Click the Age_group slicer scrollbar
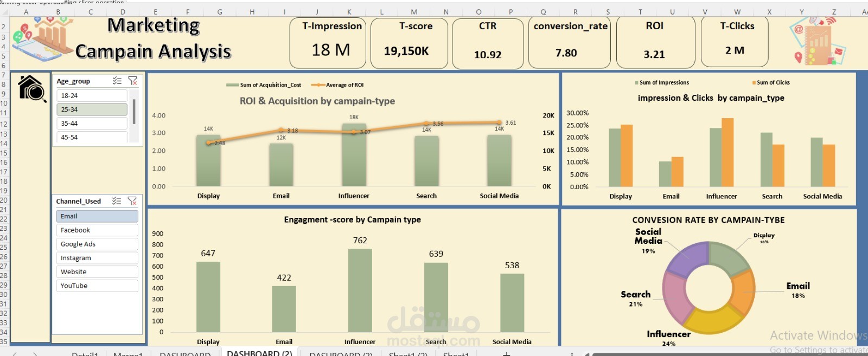The height and width of the screenshot is (356, 868). click(134, 112)
